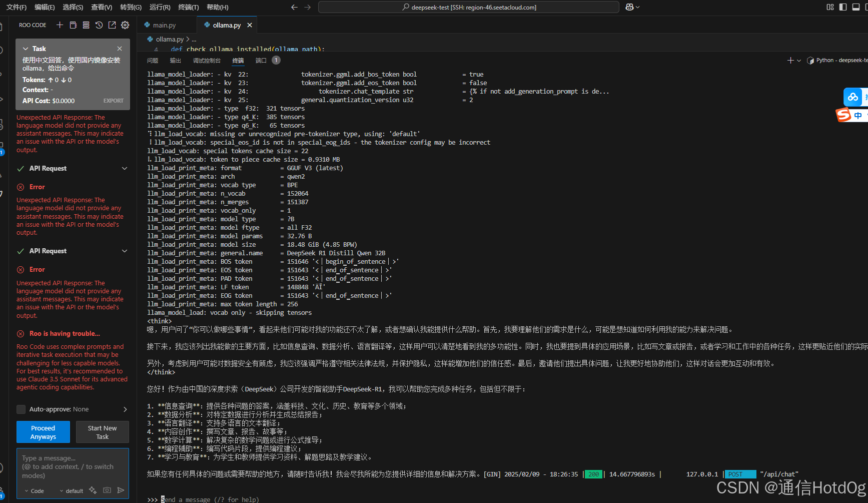The image size is (868, 503).
Task: Click the enhance prompt sparkle icon
Action: 93,490
